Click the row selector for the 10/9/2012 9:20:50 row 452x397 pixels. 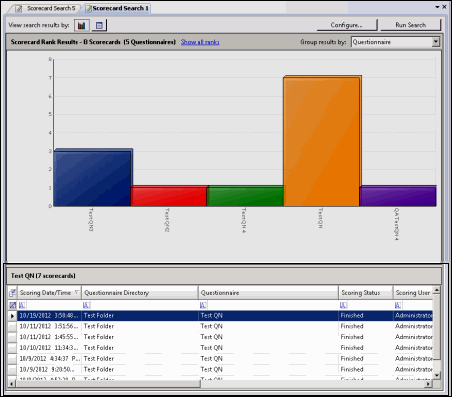tap(12, 369)
